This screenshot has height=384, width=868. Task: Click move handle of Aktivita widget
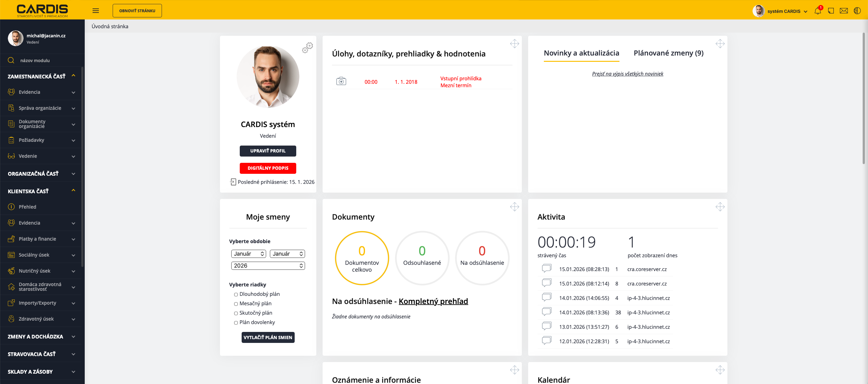click(x=720, y=207)
